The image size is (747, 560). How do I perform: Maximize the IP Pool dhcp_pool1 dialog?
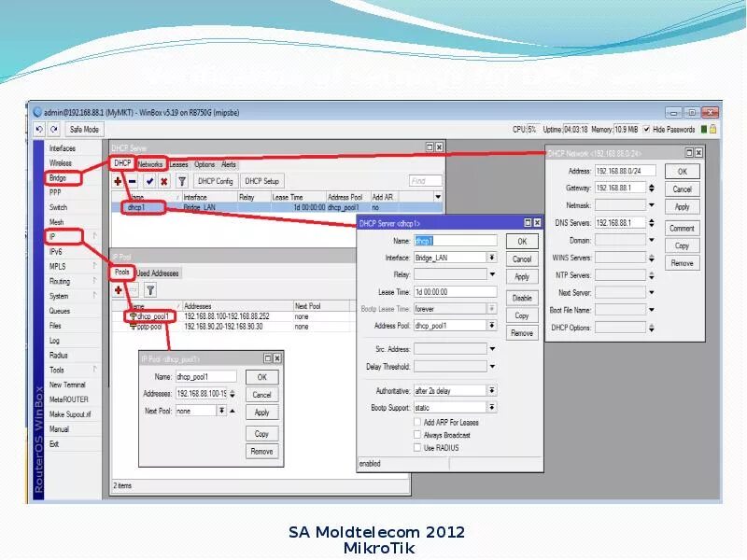click(x=267, y=358)
